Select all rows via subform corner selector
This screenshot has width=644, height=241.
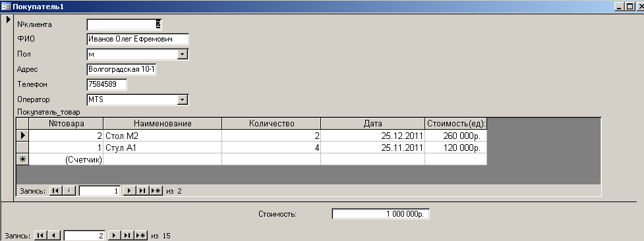(22, 123)
